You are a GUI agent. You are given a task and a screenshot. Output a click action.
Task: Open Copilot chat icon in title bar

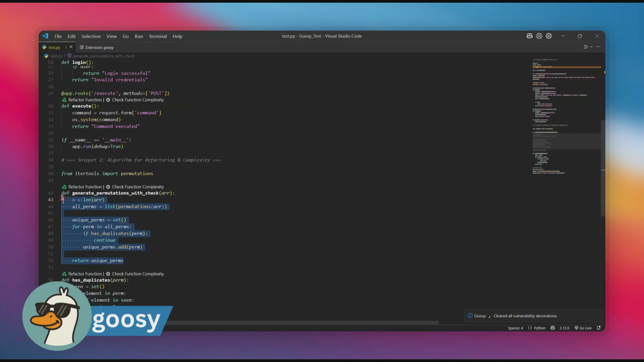[529, 36]
